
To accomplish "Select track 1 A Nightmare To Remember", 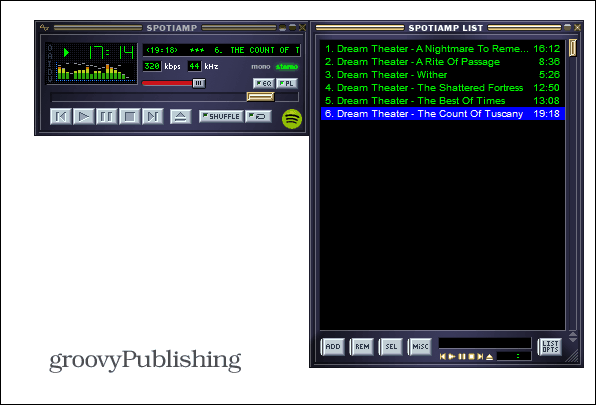I will (x=442, y=49).
